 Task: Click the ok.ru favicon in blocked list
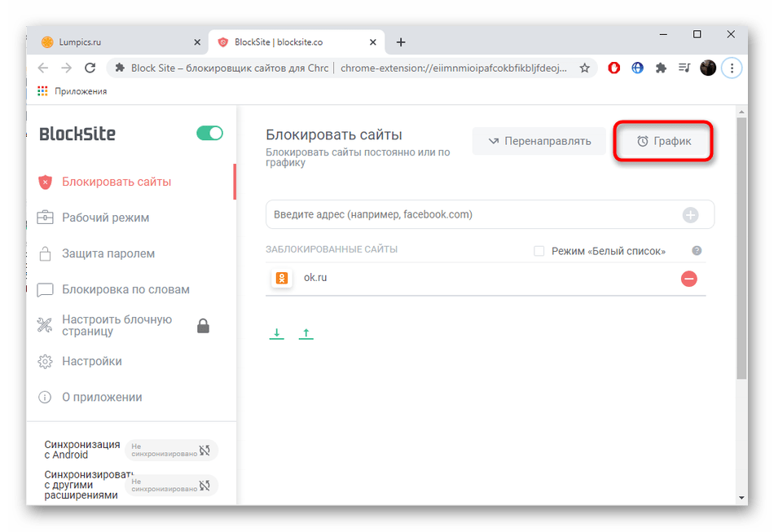tap(281, 278)
